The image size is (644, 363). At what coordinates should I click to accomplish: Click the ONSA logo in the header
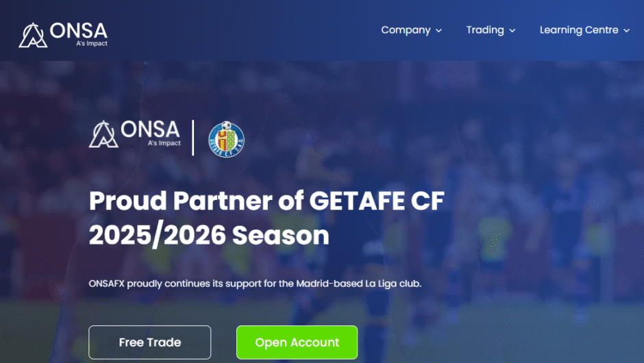(63, 34)
